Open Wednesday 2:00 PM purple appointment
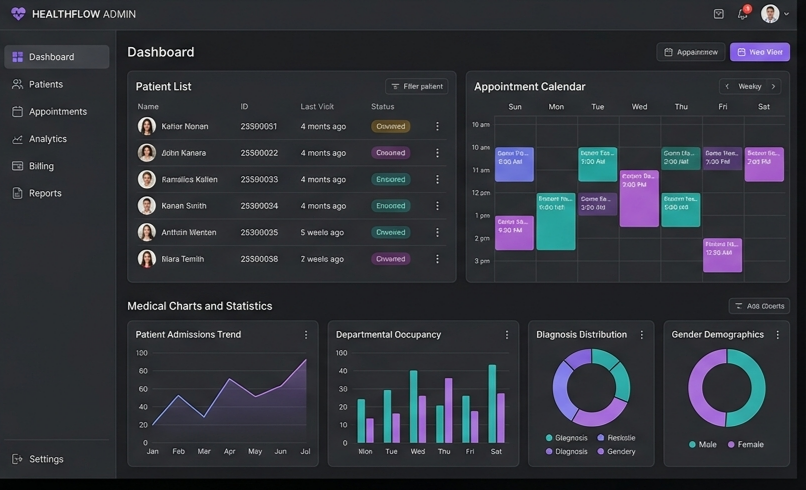Image resolution: width=806 pixels, height=490 pixels. (x=639, y=198)
